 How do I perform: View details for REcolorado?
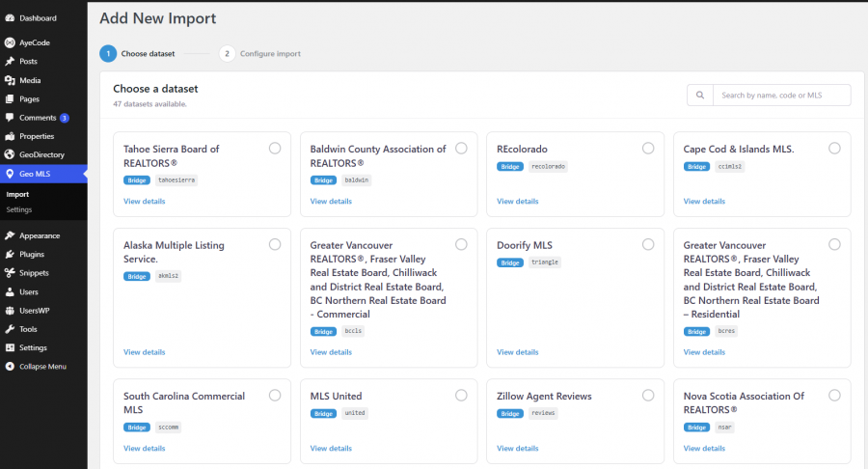518,202
